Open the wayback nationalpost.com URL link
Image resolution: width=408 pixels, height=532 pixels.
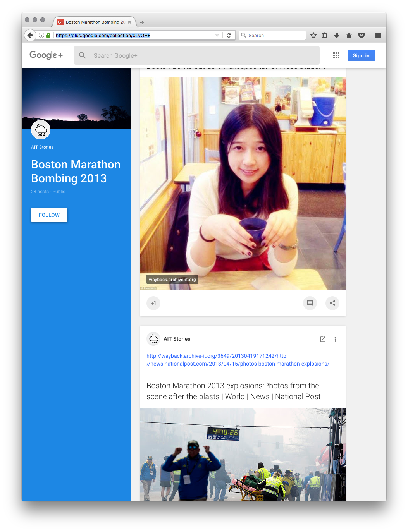point(238,360)
